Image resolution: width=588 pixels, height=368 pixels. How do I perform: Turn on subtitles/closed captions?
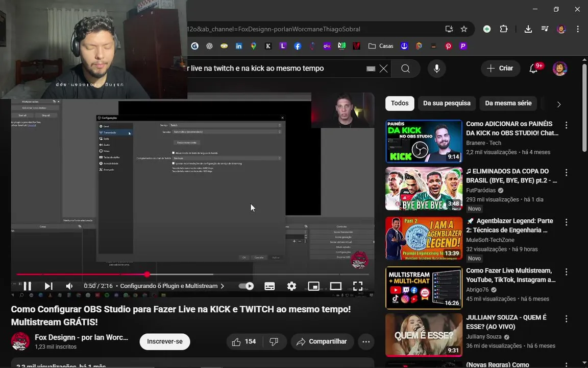click(269, 286)
